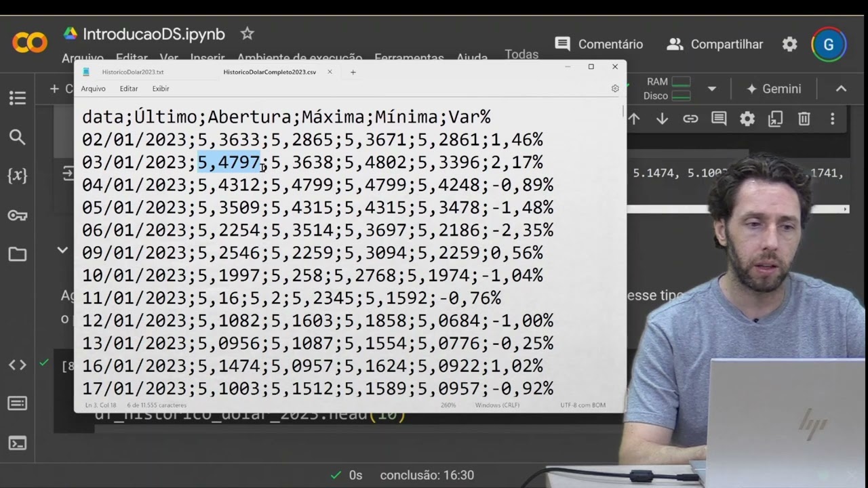This screenshot has width=868, height=488.
Task: Click the 05/01/2023 data line
Action: (x=317, y=207)
